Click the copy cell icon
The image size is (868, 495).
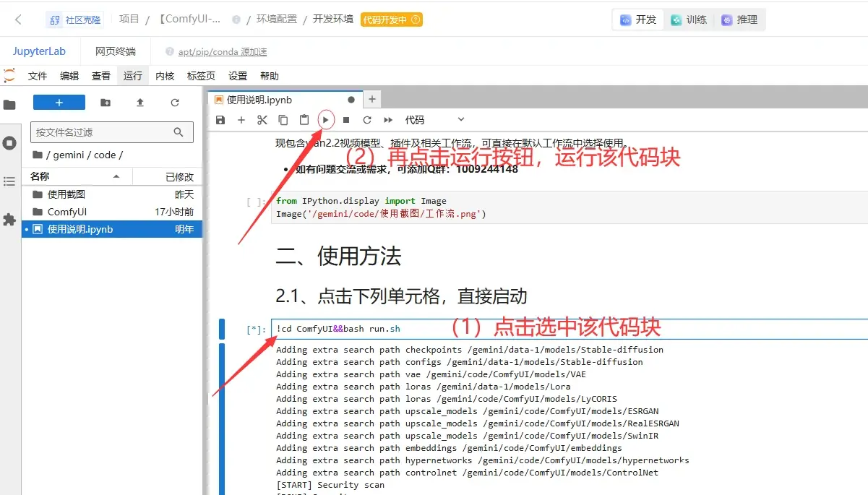283,120
